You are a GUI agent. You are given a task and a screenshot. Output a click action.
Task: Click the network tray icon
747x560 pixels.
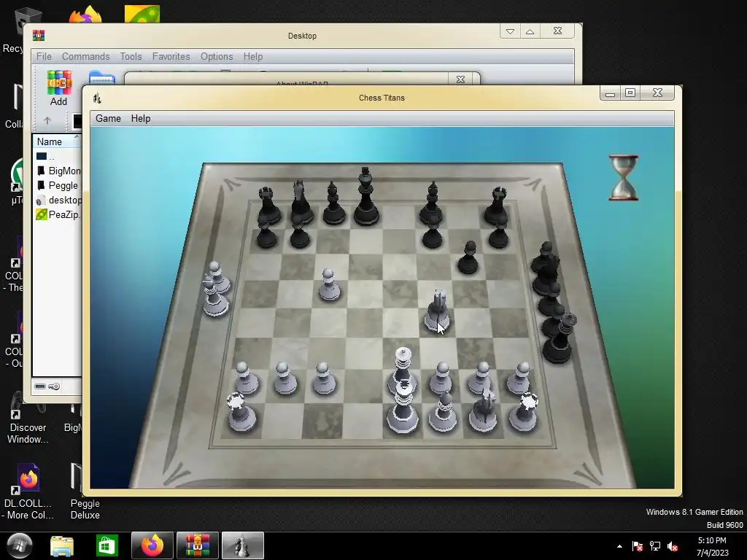coord(655,546)
